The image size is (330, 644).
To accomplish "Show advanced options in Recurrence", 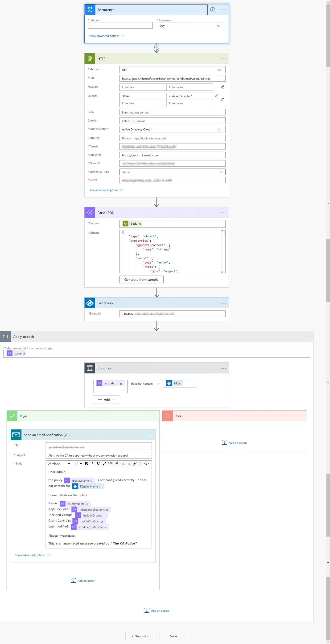I will [107, 36].
